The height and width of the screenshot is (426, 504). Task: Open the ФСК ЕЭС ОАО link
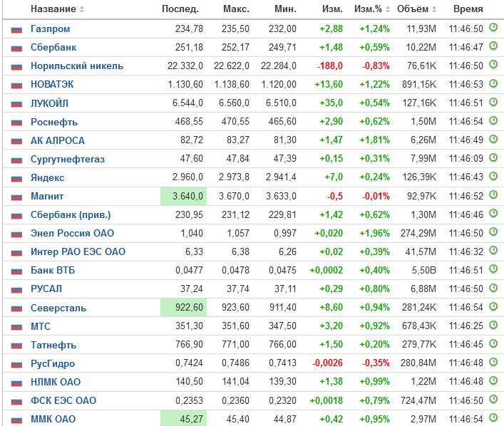63,400
